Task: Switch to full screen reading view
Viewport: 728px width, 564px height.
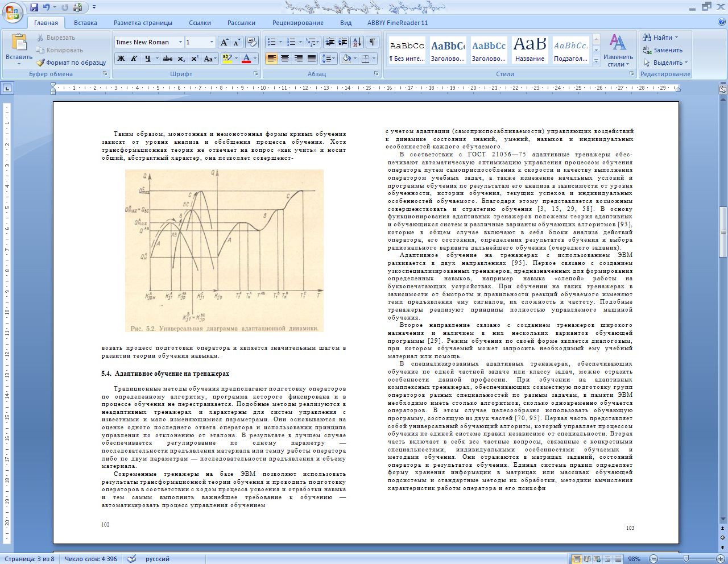Action: click(x=588, y=559)
